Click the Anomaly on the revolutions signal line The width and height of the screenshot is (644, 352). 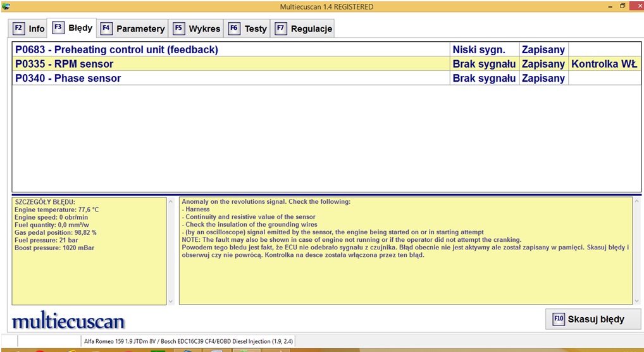tap(266, 201)
